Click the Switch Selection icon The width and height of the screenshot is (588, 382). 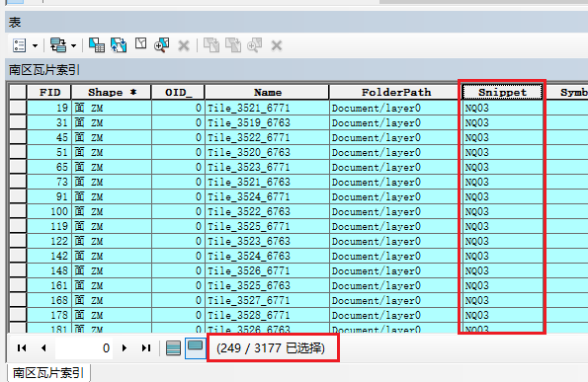coord(119,45)
